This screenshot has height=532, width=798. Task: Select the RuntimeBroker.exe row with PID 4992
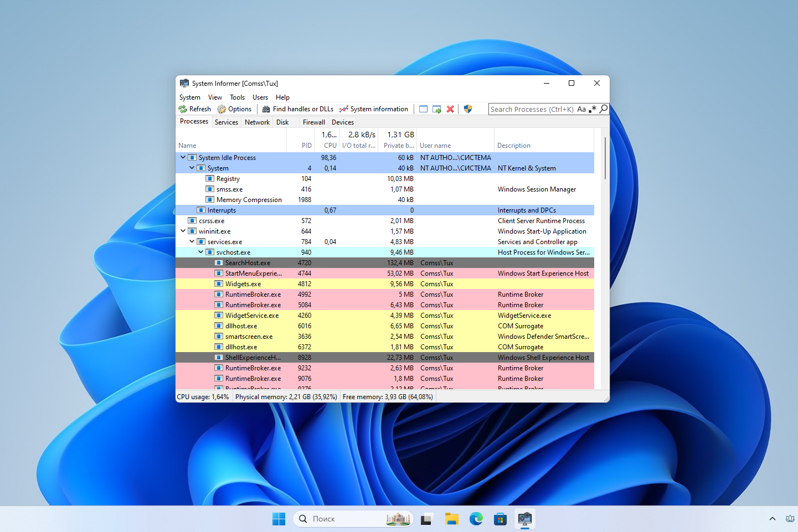385,295
